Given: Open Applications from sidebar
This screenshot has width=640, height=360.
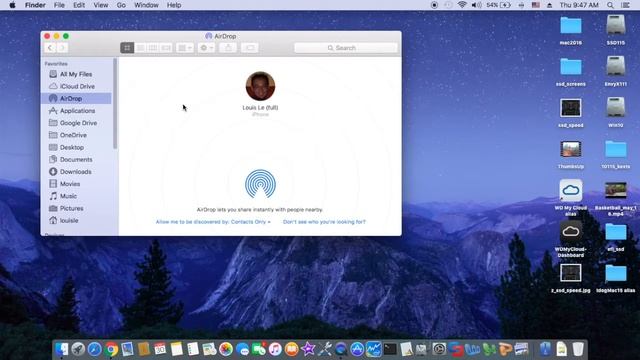Looking at the screenshot, I should 76,111.
